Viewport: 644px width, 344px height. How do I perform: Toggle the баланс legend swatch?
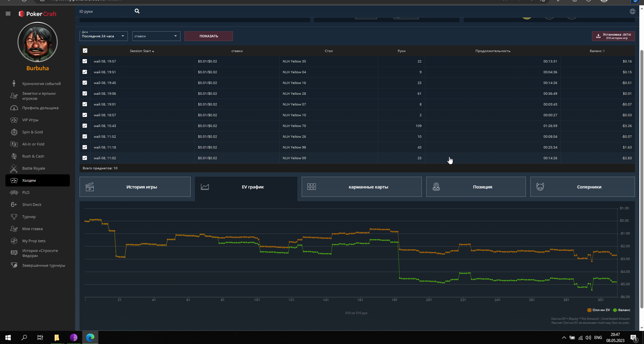point(615,310)
